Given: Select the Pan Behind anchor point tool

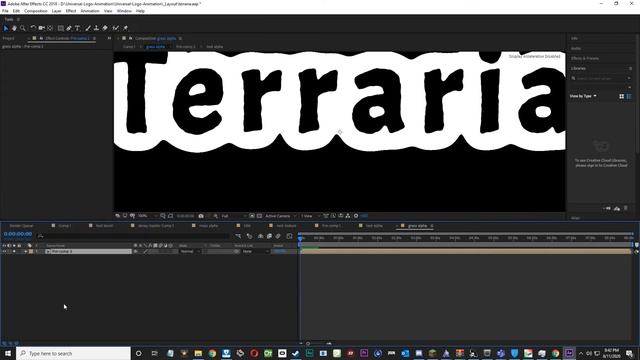Looking at the screenshot, I should pos(50,28).
